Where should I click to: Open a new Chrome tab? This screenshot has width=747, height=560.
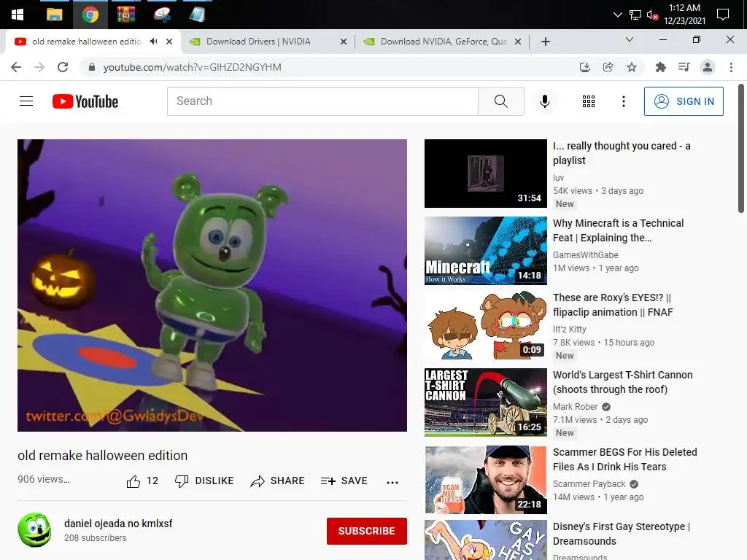coord(546,42)
